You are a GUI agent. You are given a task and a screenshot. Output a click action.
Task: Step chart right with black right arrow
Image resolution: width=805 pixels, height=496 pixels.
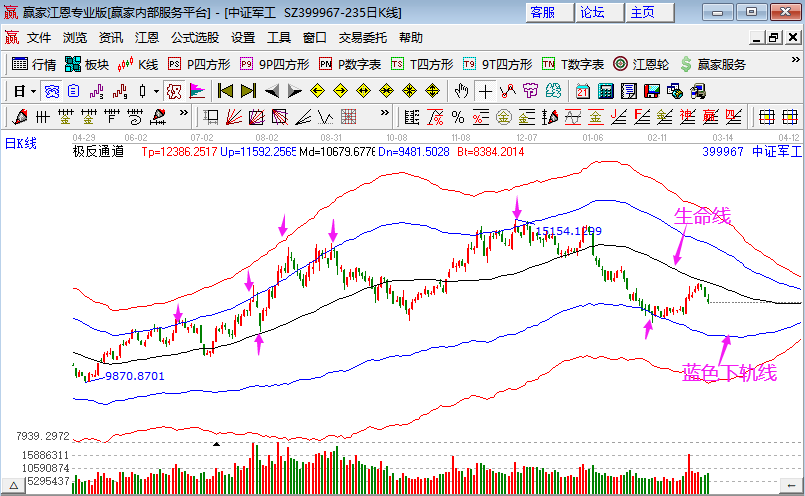point(295,91)
